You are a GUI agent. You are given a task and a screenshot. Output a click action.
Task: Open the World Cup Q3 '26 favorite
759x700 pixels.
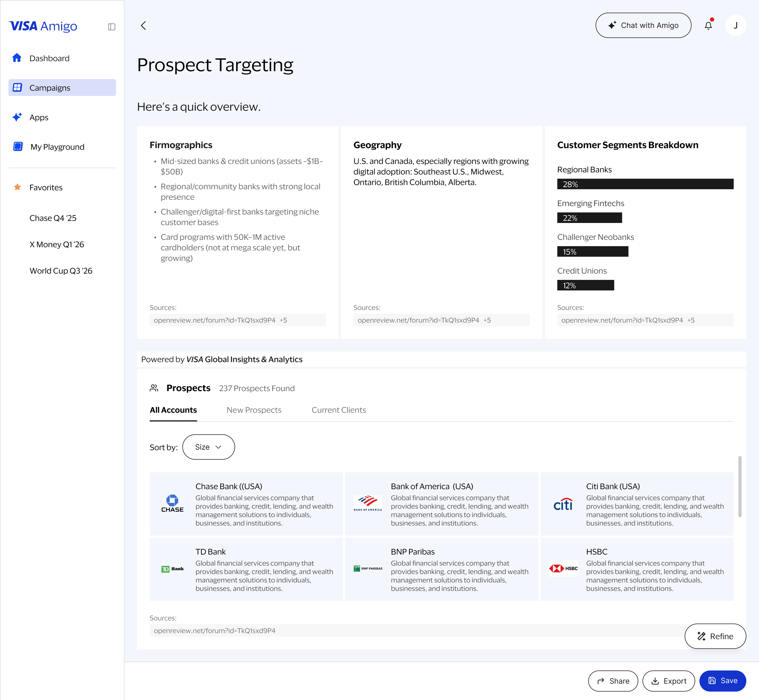[61, 270]
